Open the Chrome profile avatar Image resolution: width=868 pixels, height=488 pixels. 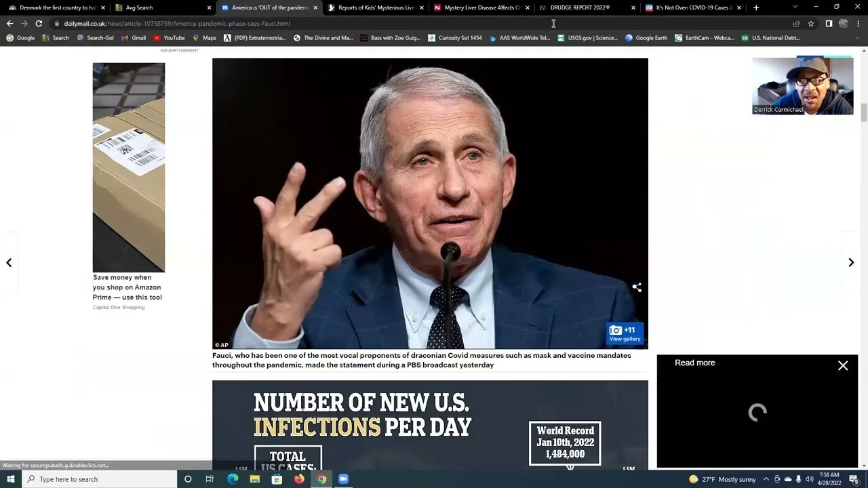pos(844,23)
